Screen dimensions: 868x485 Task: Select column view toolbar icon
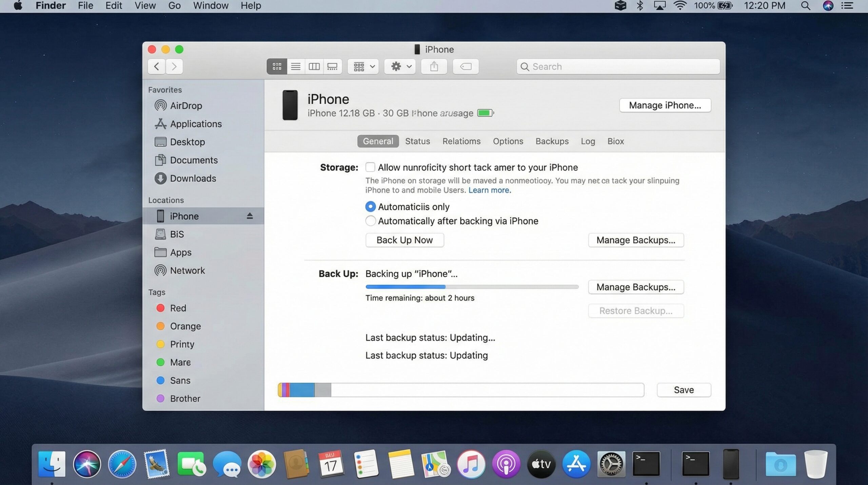pyautogui.click(x=314, y=67)
